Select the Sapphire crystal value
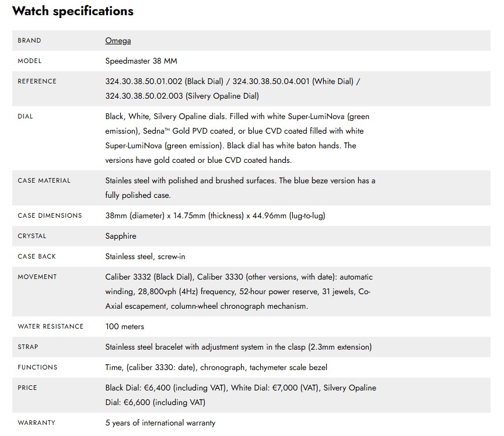This screenshot has width=504, height=436. (121, 236)
